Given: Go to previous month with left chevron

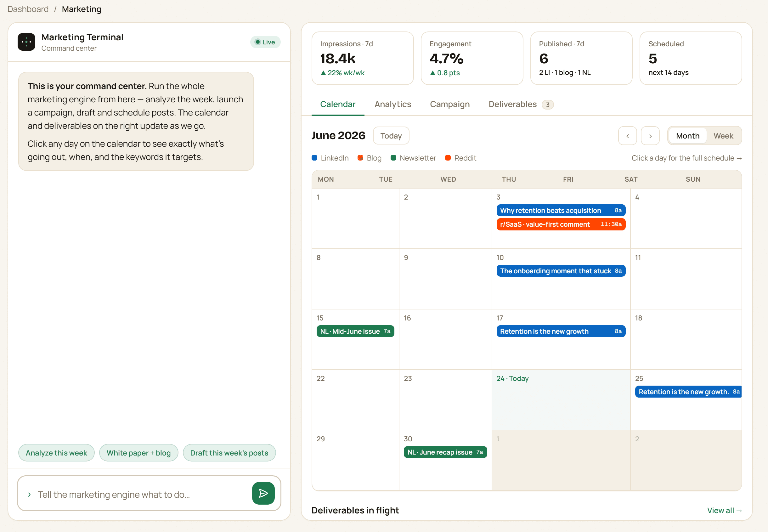Looking at the screenshot, I should [627, 136].
